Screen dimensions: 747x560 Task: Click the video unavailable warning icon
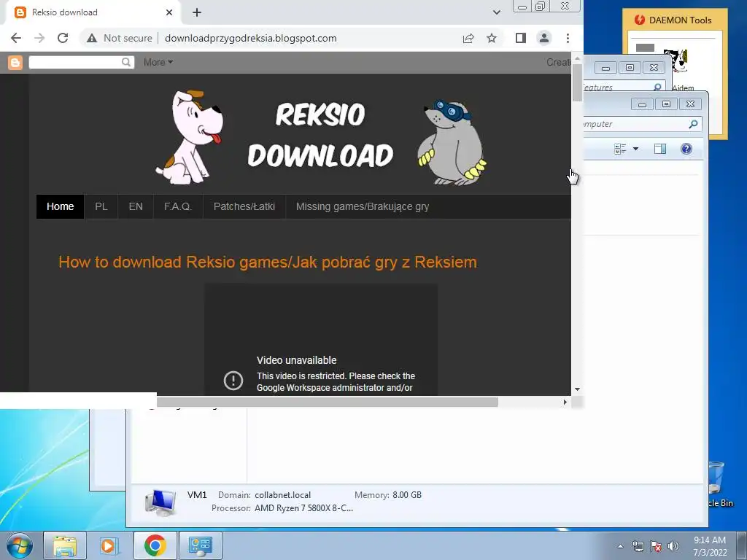233,381
